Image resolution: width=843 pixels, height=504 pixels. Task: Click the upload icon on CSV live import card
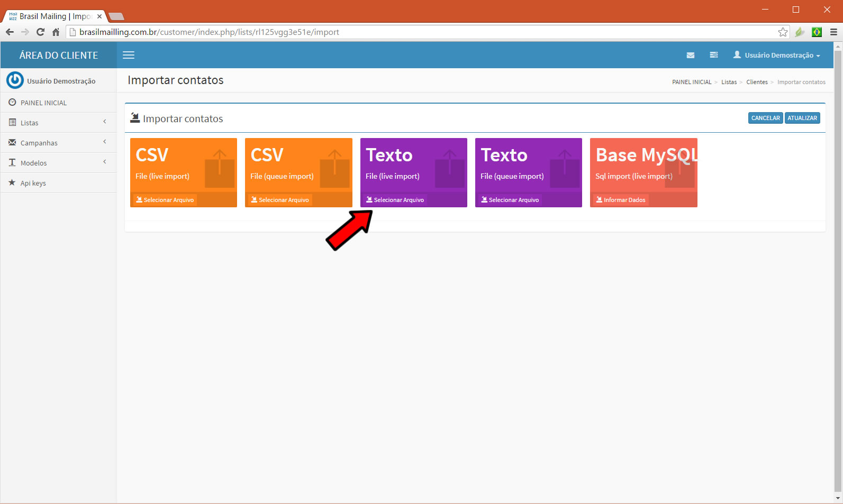220,169
